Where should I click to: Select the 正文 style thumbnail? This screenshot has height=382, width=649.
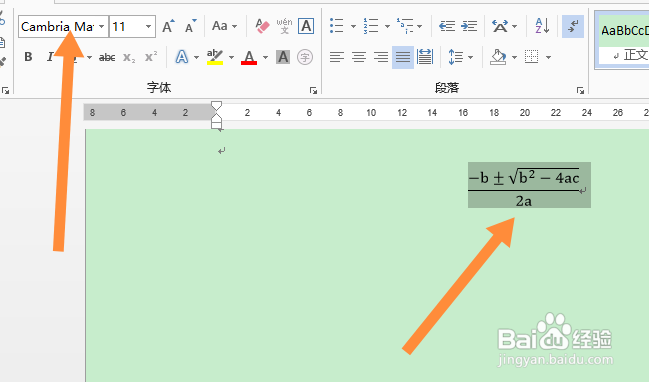pos(624,40)
